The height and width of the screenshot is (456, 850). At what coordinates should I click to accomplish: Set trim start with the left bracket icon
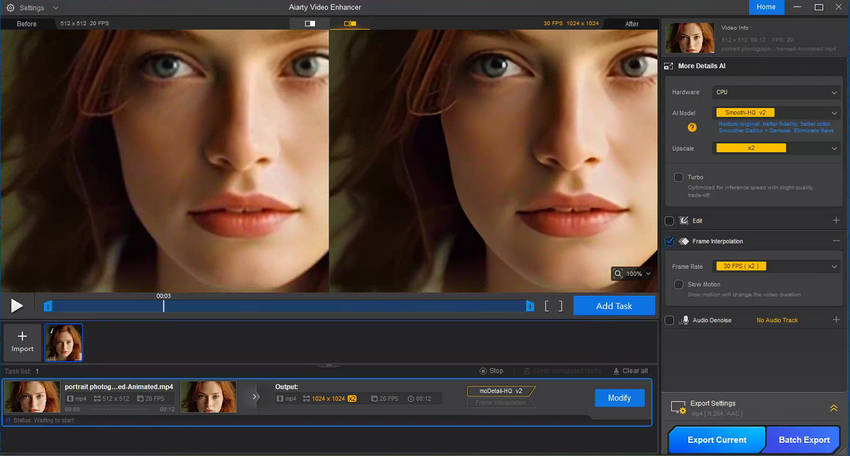[x=546, y=306]
